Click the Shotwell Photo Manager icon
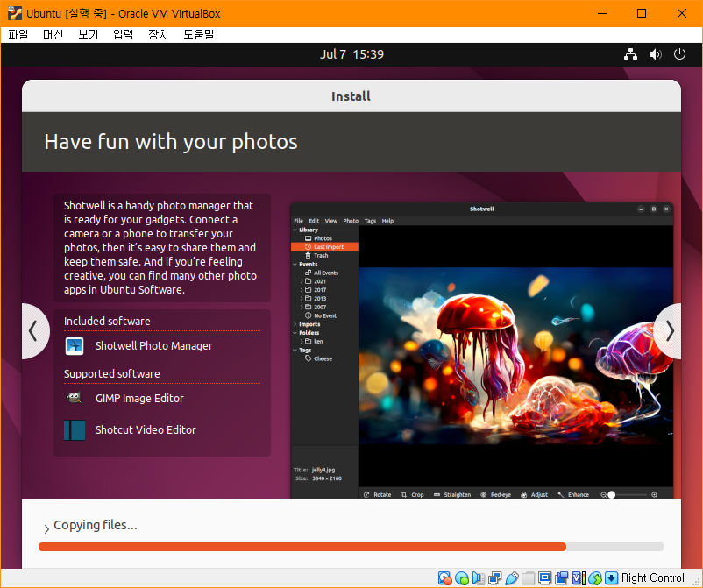 pos(75,346)
